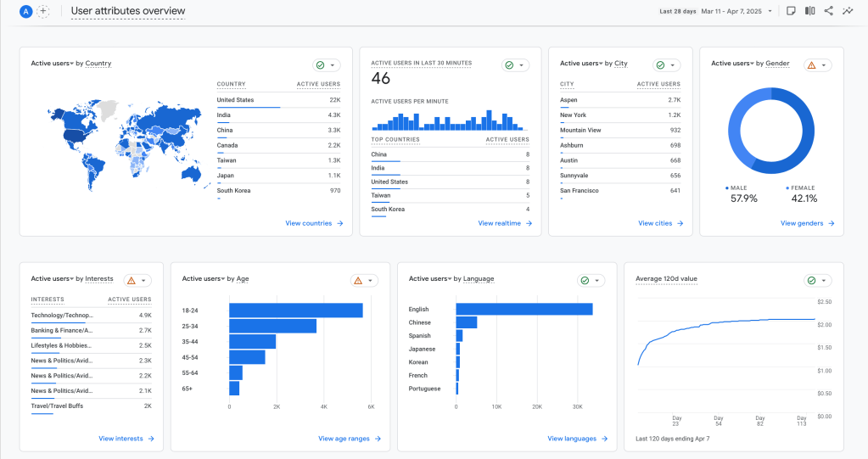
Task: Open the Insights sparkline icon
Action: 847,11
